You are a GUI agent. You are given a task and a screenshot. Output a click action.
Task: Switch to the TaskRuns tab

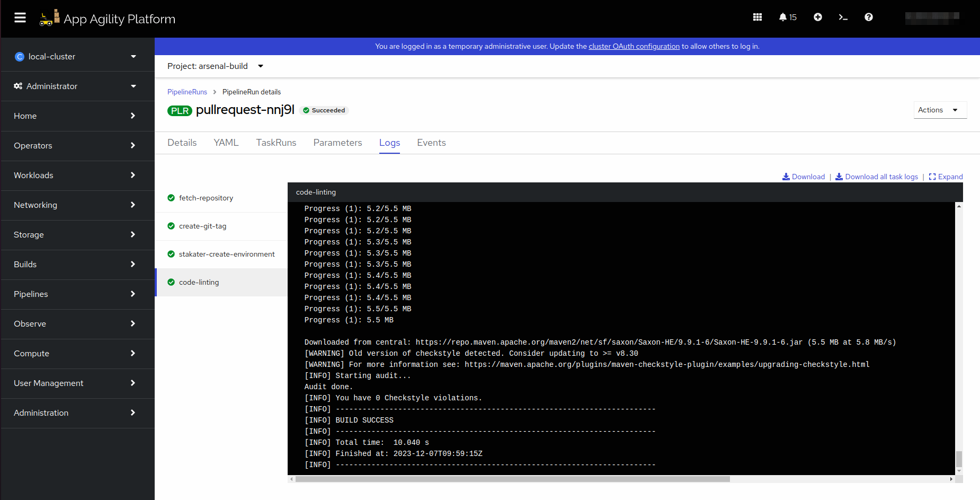click(x=276, y=143)
